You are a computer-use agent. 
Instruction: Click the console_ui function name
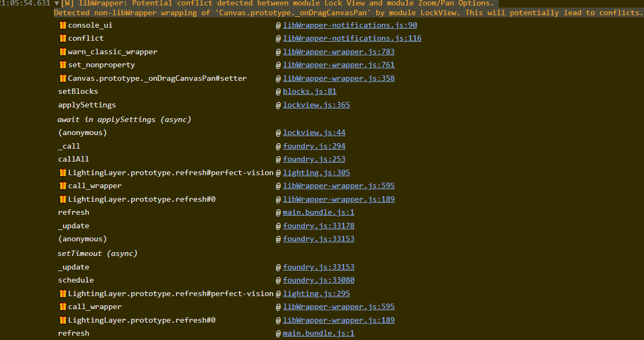coord(91,25)
